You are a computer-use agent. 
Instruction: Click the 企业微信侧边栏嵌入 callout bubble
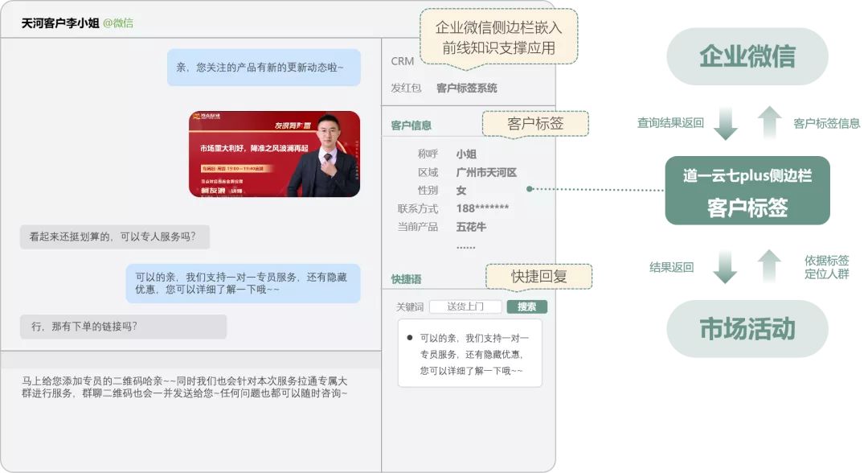[x=498, y=38]
